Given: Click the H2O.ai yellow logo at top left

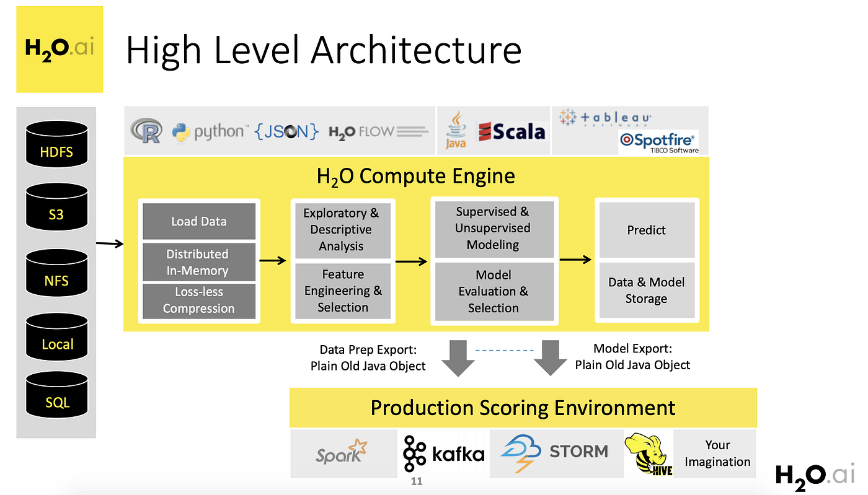Looking at the screenshot, I should coord(60,50).
